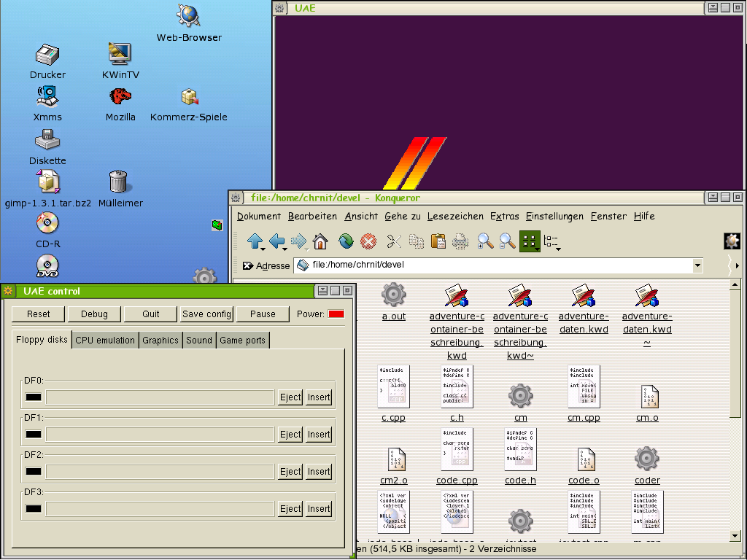Click the Save config button

206,314
